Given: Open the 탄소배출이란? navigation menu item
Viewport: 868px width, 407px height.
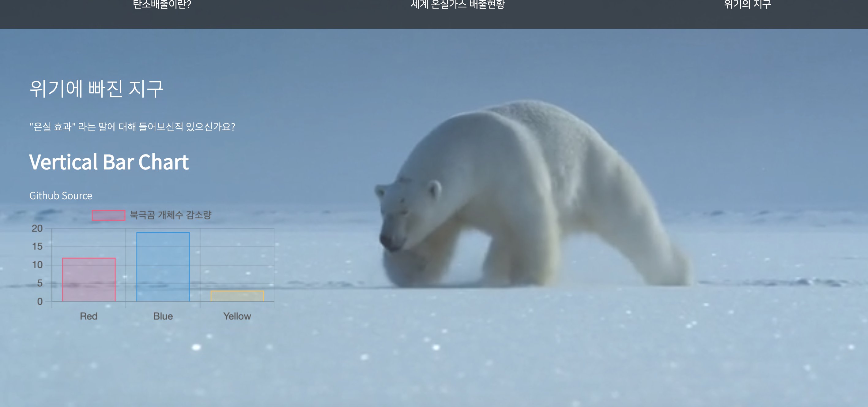Looking at the screenshot, I should coord(162,5).
